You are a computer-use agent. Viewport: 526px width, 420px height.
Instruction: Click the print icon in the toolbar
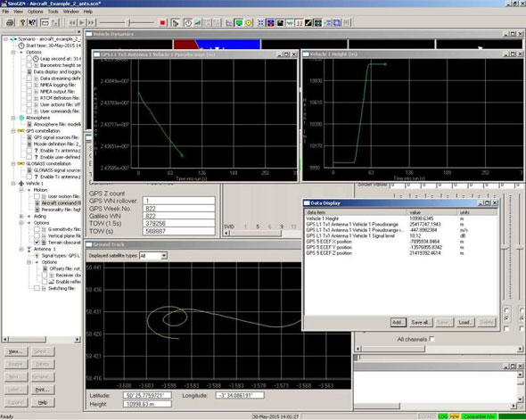tap(10, 23)
